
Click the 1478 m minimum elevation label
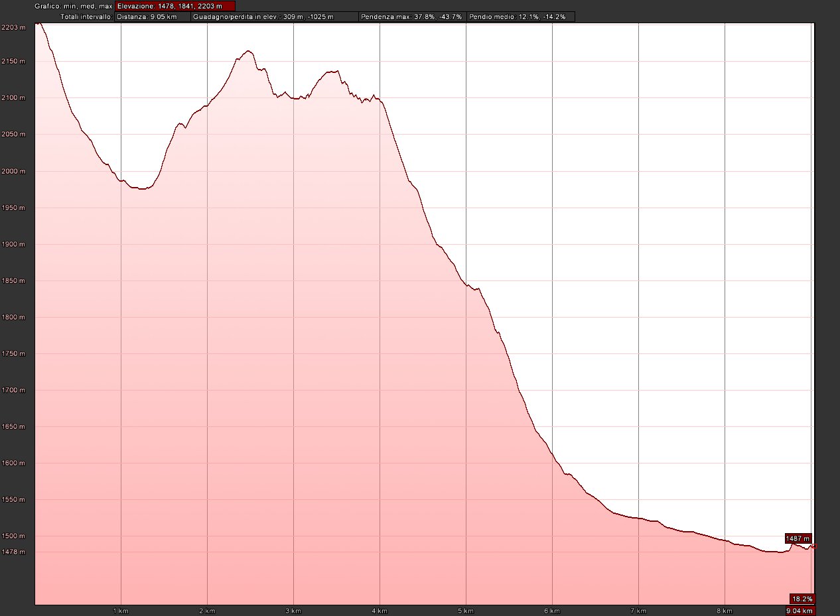pos(13,552)
